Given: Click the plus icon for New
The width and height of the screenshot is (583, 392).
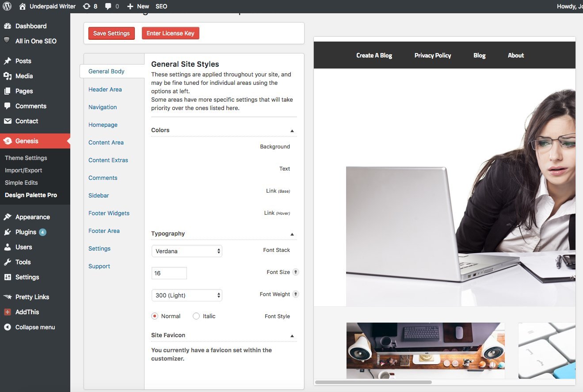Looking at the screenshot, I should [130, 6].
